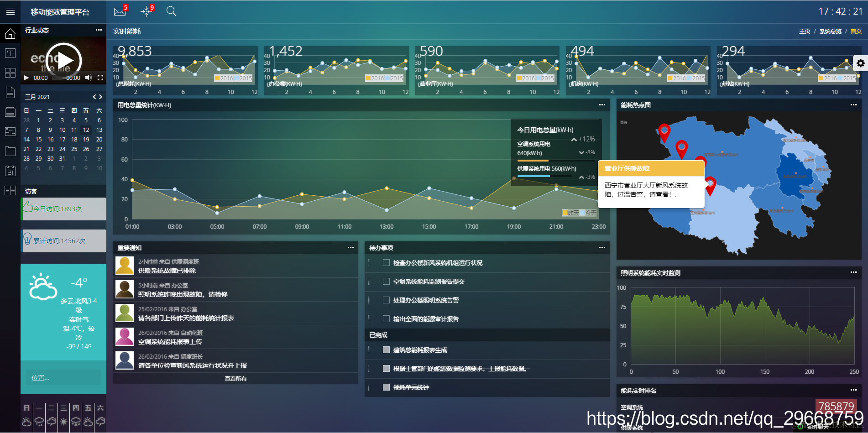Screen dimensions: 868x433
Task: Open the 能耗实时排名 panel more options
Action: coord(853,390)
